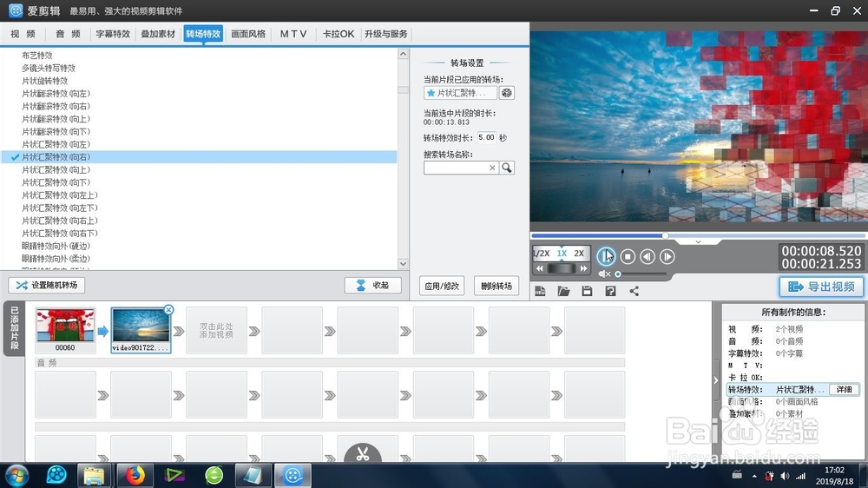Click the share icon

(634, 291)
